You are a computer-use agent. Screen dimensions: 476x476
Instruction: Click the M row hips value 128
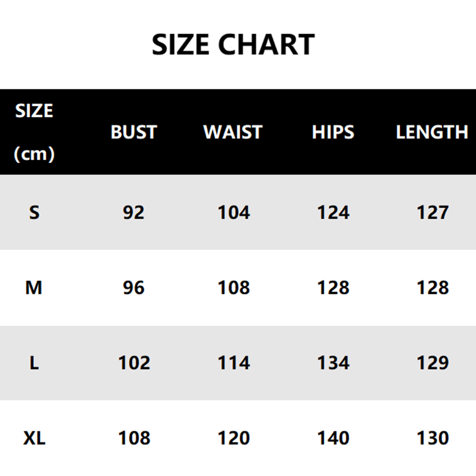pos(333,288)
